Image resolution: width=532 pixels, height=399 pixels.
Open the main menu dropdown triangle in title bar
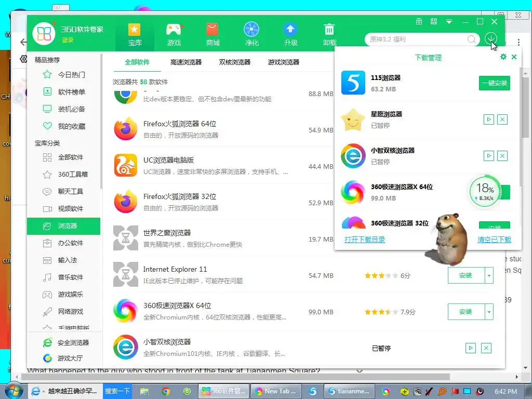449,22
